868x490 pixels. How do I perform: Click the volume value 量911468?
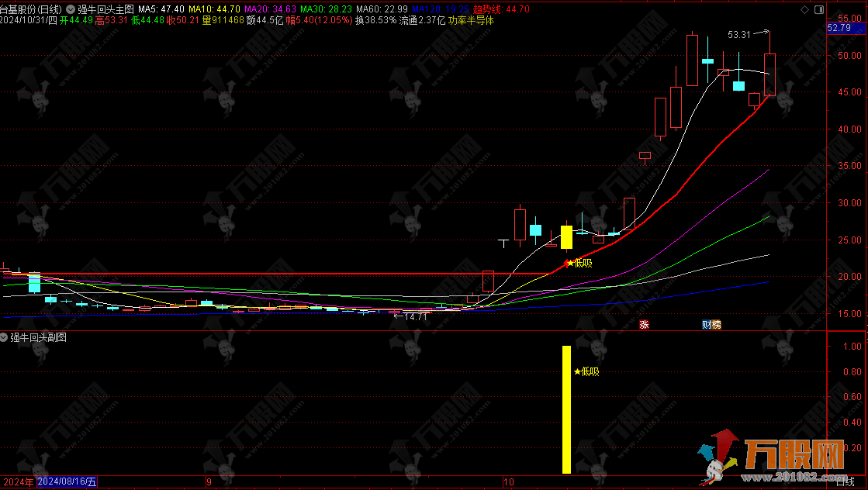click(x=223, y=20)
